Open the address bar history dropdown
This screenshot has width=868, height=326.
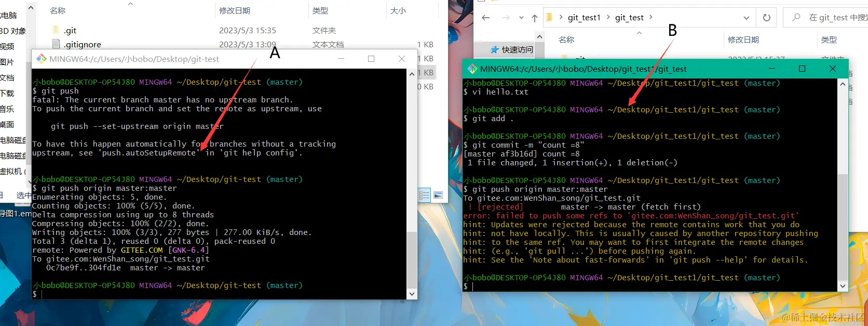[747, 18]
